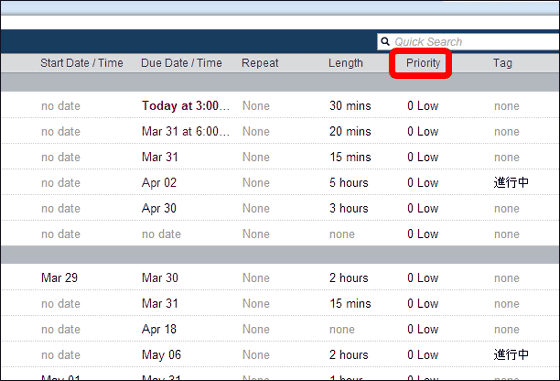Open Repeat 'None' in the May 06 row

pyautogui.click(x=256, y=355)
